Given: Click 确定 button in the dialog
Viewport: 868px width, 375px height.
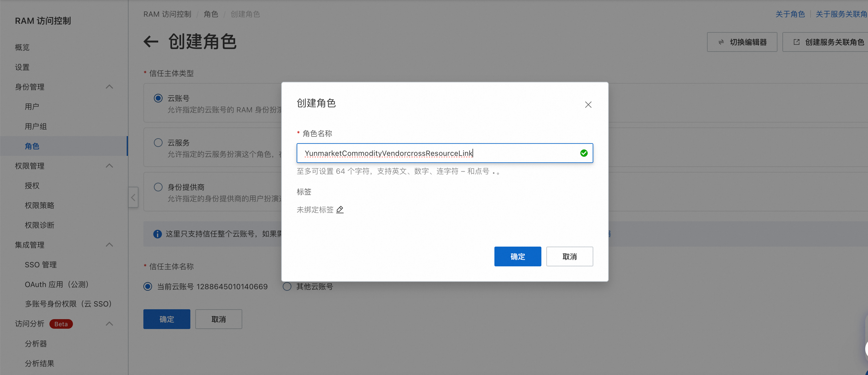Looking at the screenshot, I should [518, 256].
